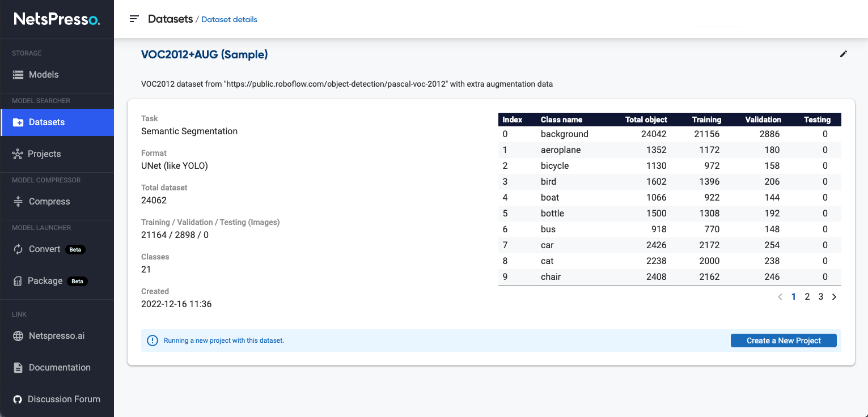
Task: Select the boat class row
Action: coord(670,198)
